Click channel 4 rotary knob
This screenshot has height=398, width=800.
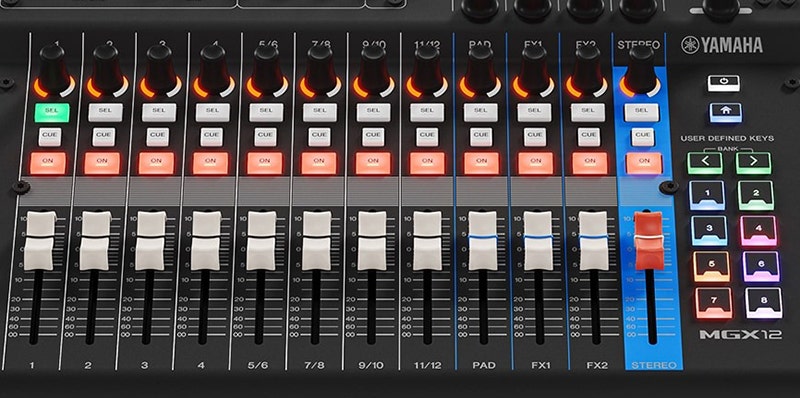pos(214,69)
